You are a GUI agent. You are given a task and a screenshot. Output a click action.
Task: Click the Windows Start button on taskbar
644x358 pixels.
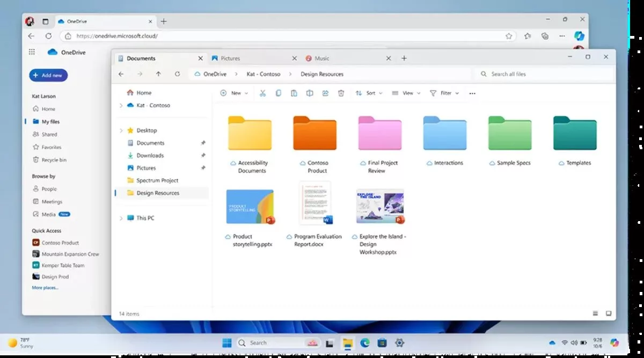point(227,342)
